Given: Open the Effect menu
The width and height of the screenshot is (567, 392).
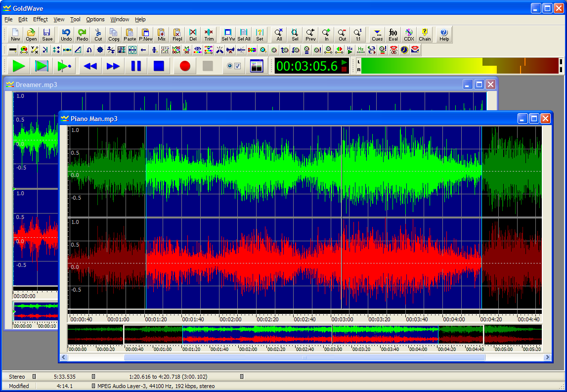Looking at the screenshot, I should pyautogui.click(x=41, y=19).
